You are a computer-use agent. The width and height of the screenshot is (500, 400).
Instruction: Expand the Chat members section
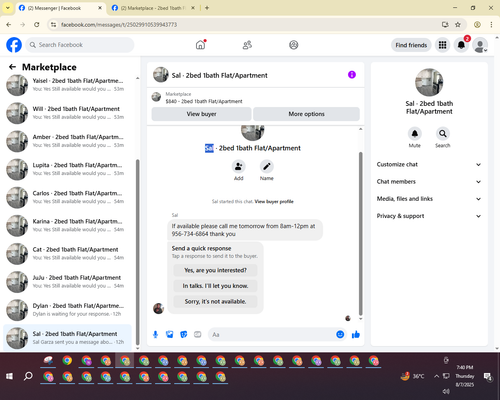(x=429, y=182)
